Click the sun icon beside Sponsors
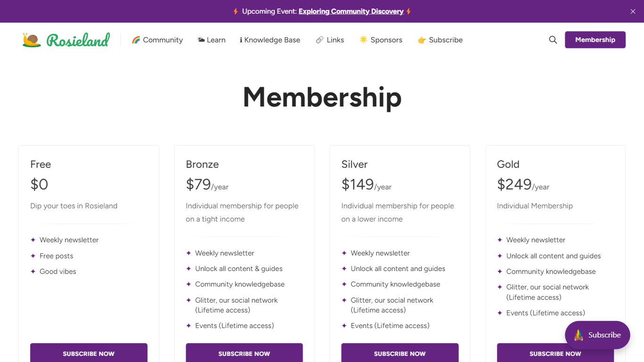This screenshot has height=362, width=644. [363, 40]
